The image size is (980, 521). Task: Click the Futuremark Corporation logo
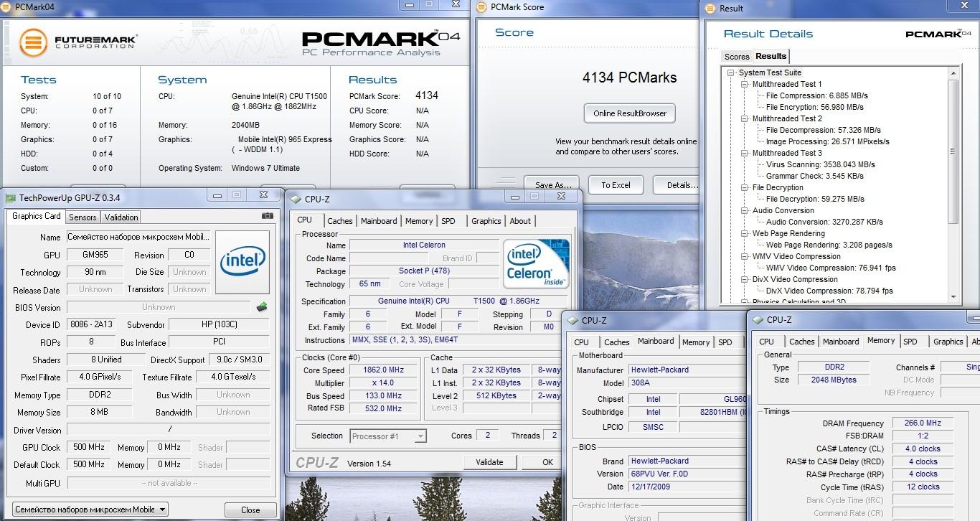(x=78, y=42)
